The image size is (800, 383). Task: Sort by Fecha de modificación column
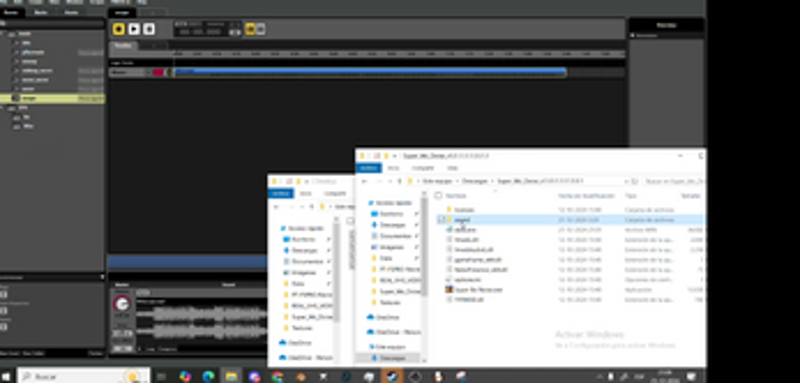(586, 195)
